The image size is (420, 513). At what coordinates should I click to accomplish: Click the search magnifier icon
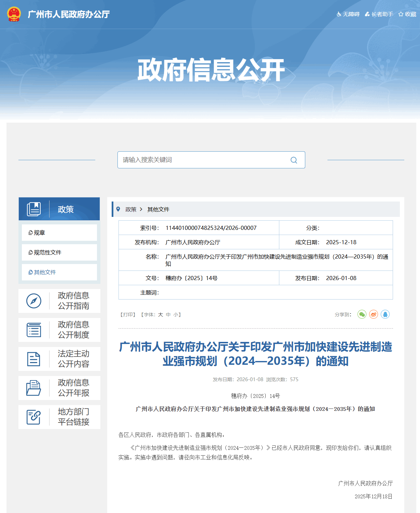[x=294, y=160]
